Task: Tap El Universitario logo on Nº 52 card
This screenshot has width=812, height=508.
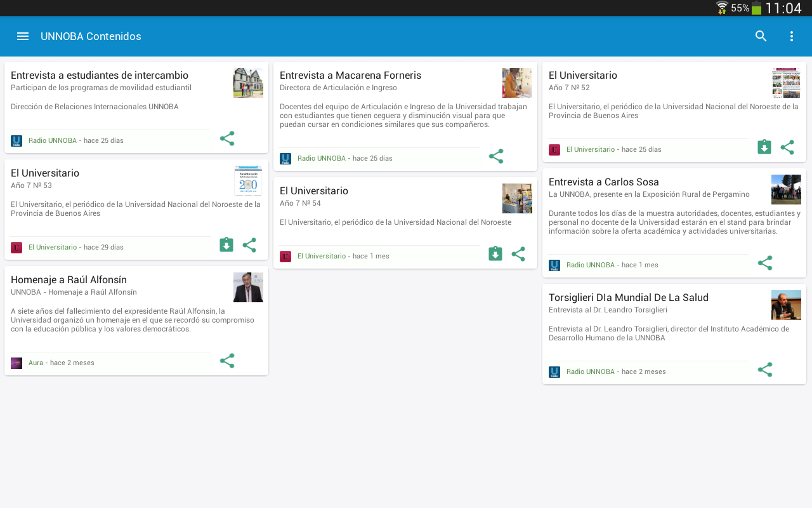Action: click(554, 150)
